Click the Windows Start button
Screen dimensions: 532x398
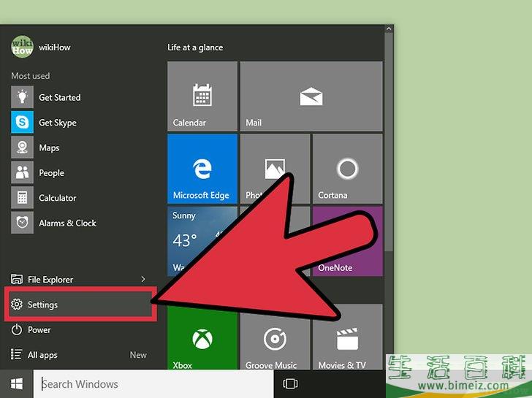tap(17, 384)
